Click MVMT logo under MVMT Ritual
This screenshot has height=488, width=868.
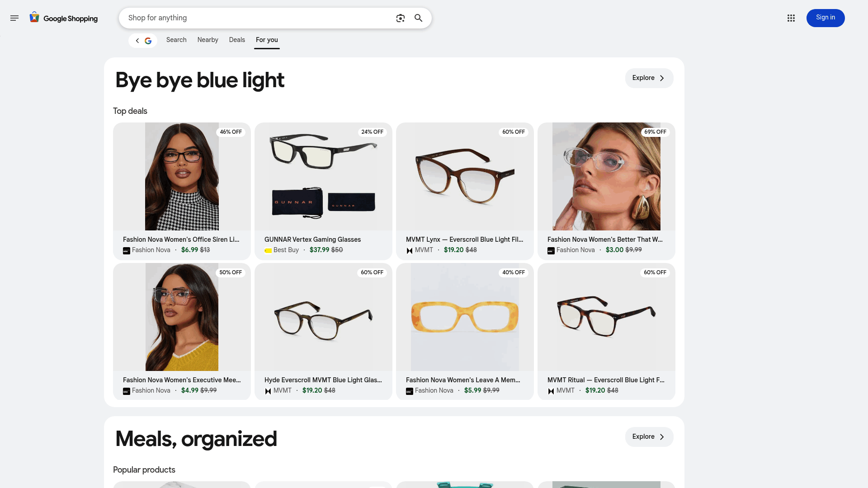pos(551,391)
